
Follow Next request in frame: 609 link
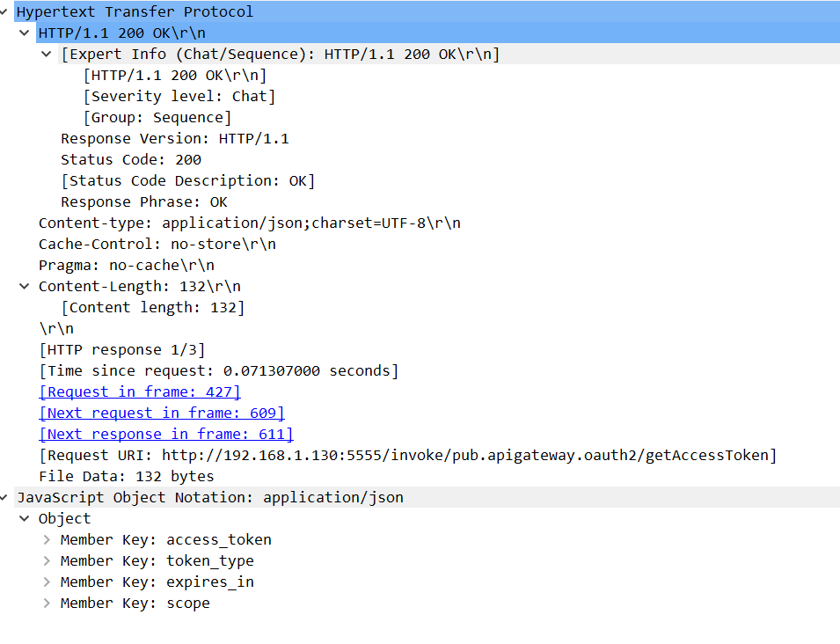(x=161, y=413)
